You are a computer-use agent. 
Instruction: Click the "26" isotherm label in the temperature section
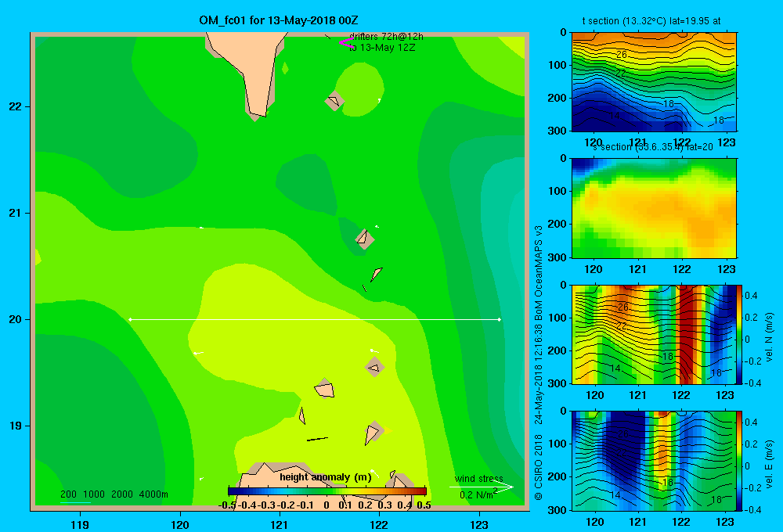pos(621,55)
